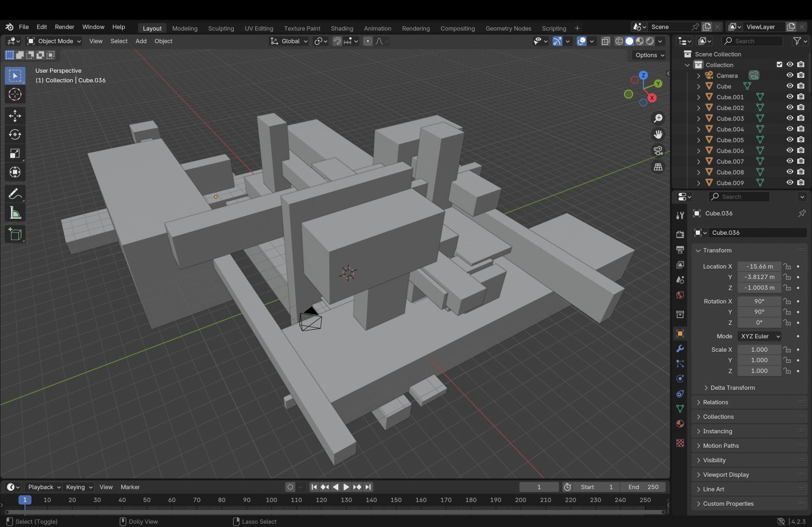This screenshot has height=527, width=812.
Task: Click the Location Y value field
Action: [x=759, y=277]
